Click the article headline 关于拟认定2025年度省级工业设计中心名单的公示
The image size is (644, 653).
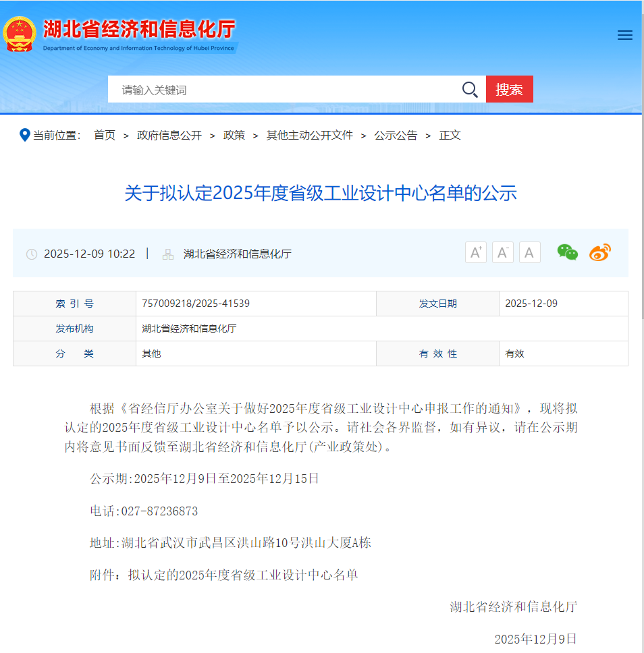pos(321,194)
